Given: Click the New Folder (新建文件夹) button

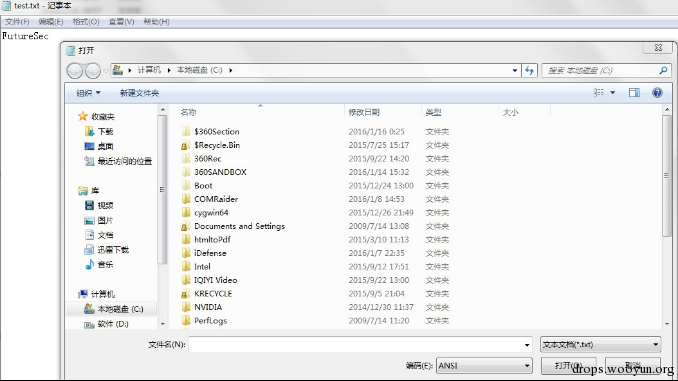Looking at the screenshot, I should click(x=139, y=93).
